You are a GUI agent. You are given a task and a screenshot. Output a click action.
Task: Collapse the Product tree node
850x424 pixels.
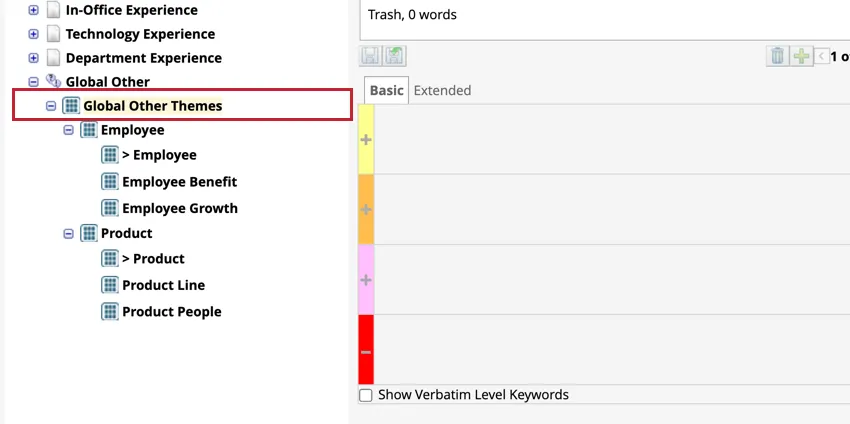(x=69, y=233)
